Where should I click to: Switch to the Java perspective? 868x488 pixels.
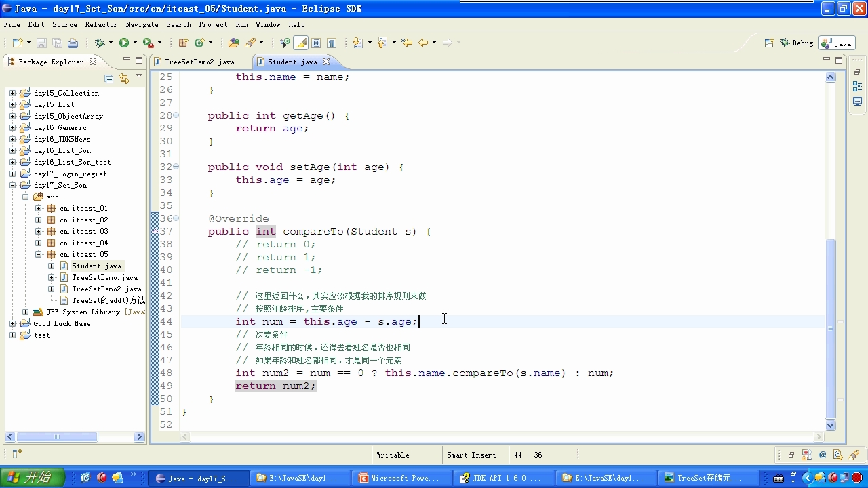[x=837, y=43]
